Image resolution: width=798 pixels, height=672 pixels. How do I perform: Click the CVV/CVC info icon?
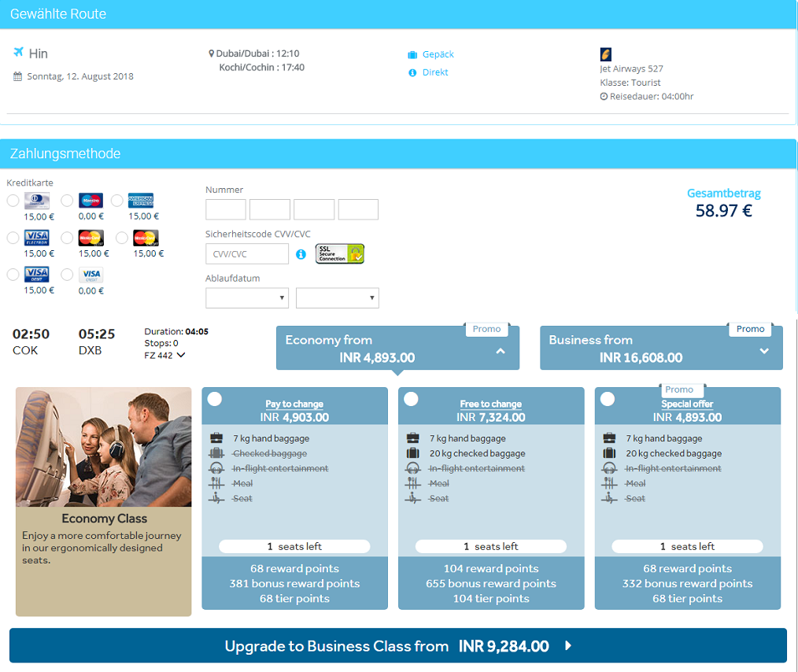pyautogui.click(x=301, y=254)
